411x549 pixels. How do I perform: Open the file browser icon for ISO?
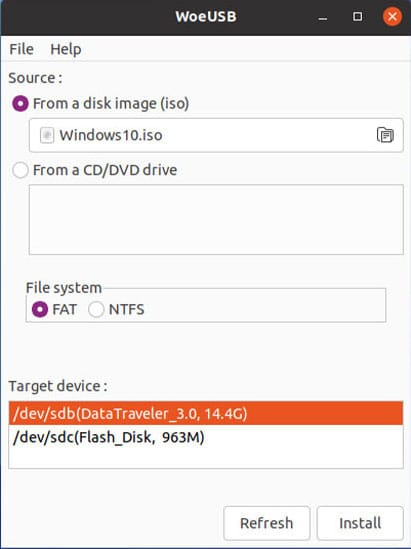pos(385,135)
